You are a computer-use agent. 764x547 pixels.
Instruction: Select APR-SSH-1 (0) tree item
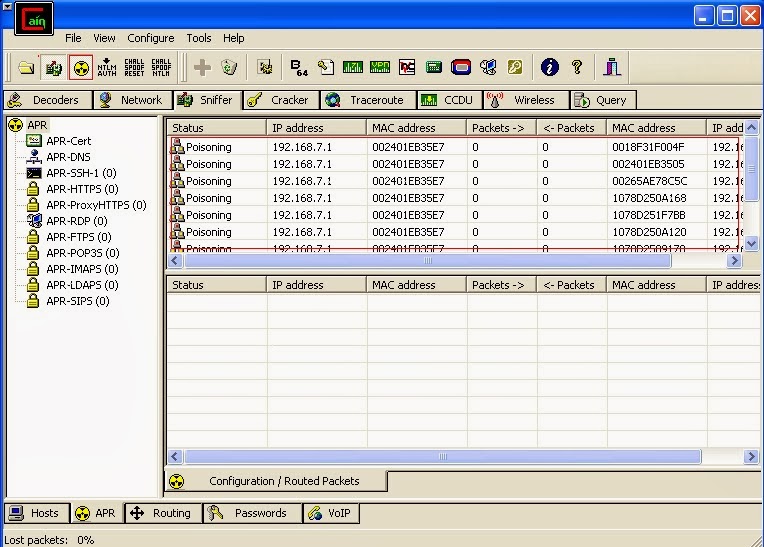[x=81, y=173]
